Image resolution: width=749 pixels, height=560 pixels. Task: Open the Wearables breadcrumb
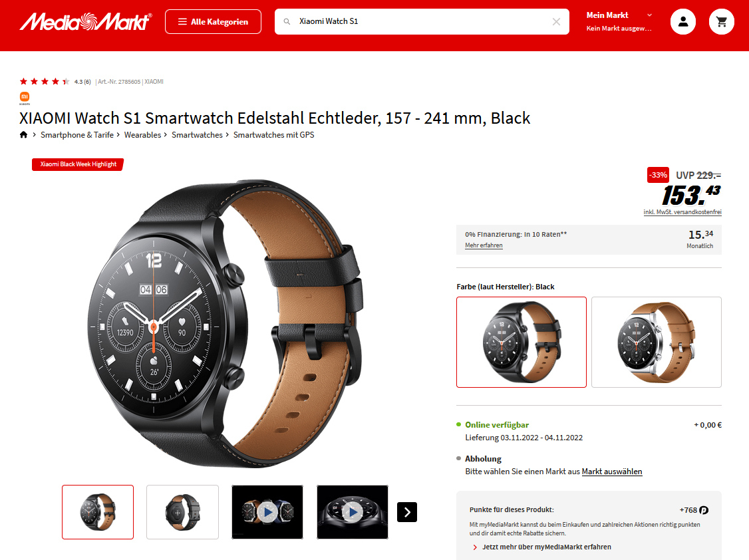(x=142, y=135)
